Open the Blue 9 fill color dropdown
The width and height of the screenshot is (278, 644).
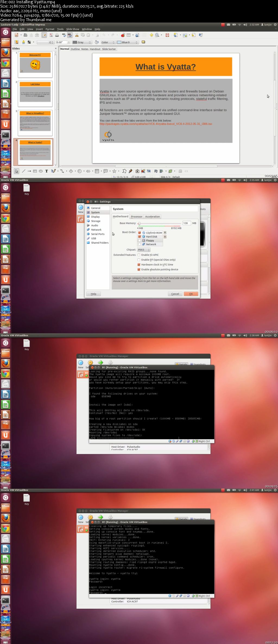point(128,42)
